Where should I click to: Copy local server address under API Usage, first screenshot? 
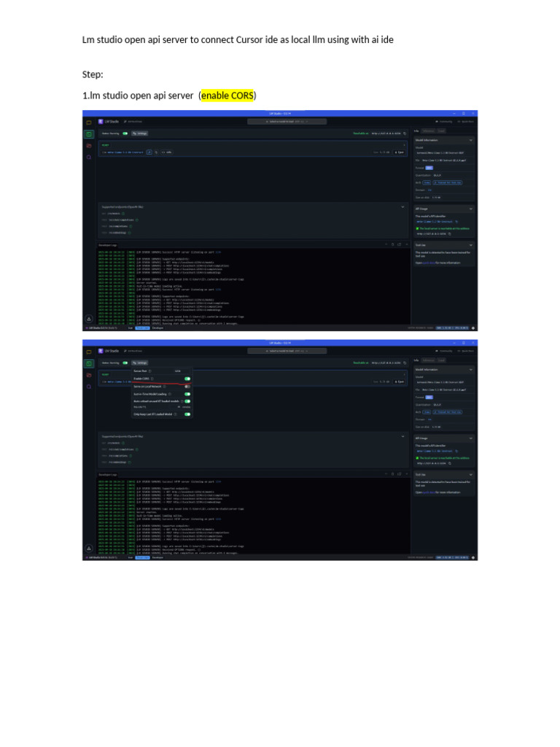(x=449, y=234)
